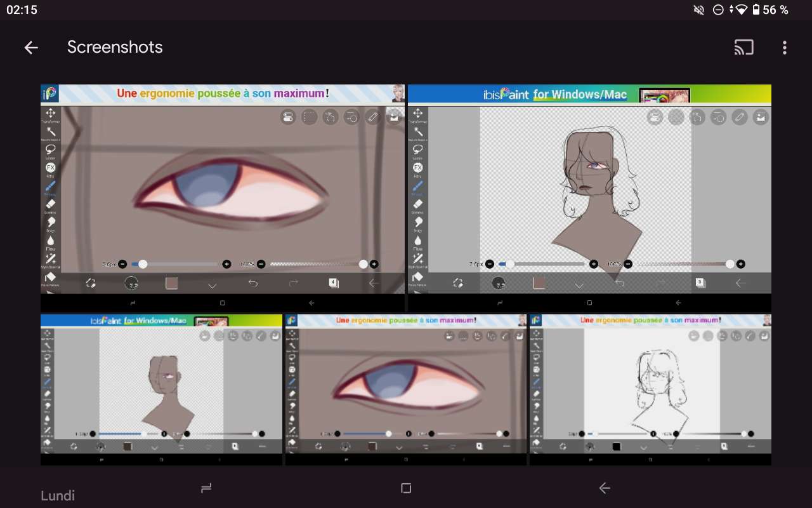This screenshot has height=508, width=812.
Task: Click the 02:15 clock in status bar
Action: pyautogui.click(x=22, y=10)
